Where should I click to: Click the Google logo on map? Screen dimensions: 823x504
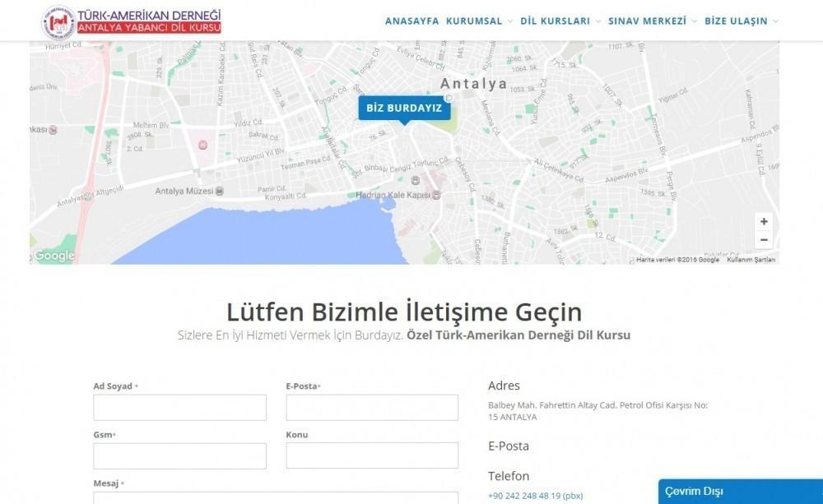[x=54, y=256]
